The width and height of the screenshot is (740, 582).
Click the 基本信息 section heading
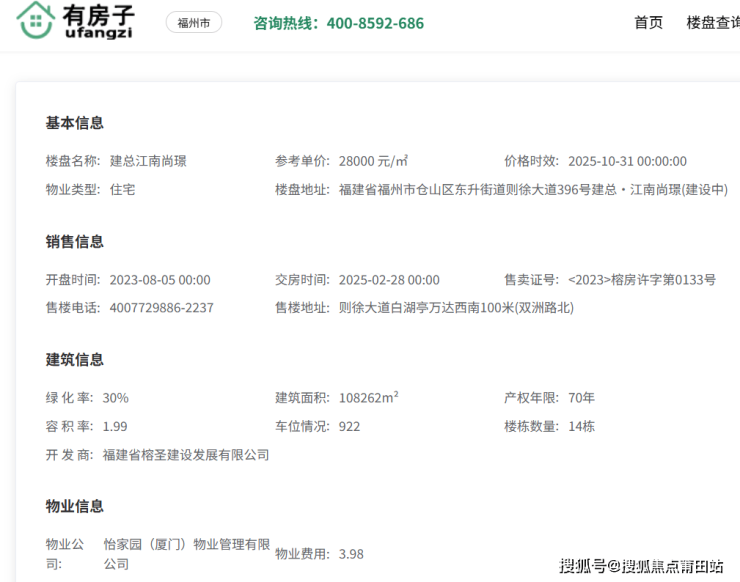[74, 123]
